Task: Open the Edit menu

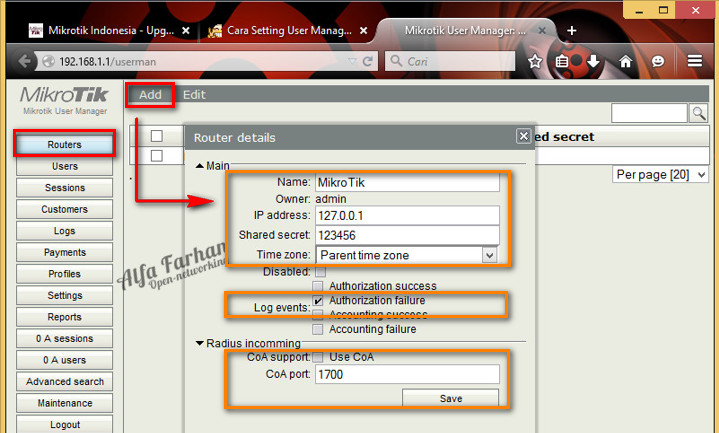Action: click(x=194, y=95)
